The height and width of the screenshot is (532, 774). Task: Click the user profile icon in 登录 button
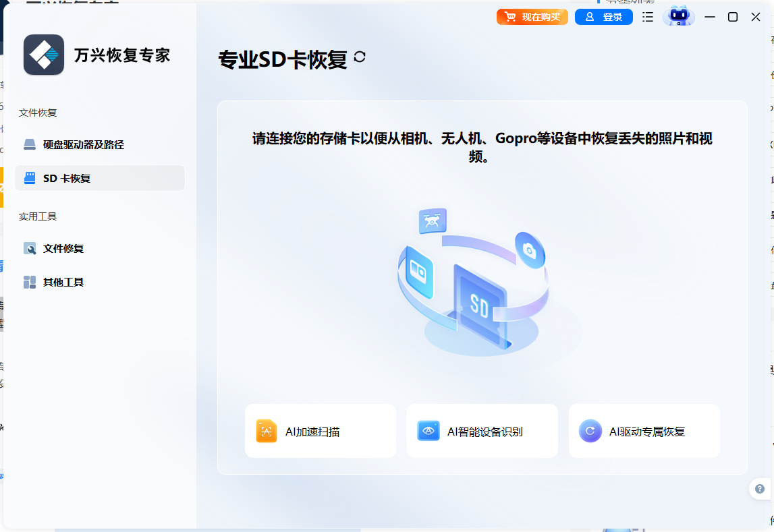(589, 17)
